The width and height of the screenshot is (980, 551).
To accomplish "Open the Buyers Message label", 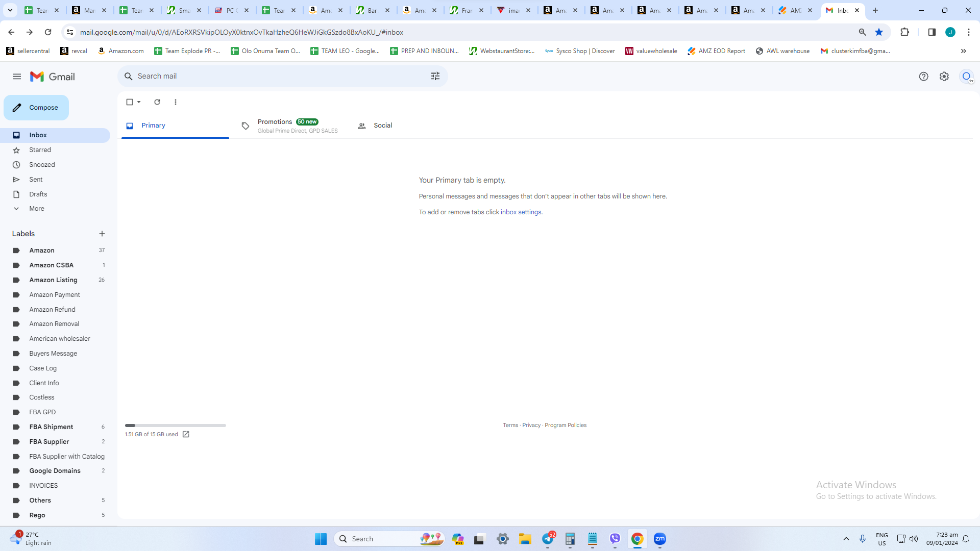I will [55, 354].
